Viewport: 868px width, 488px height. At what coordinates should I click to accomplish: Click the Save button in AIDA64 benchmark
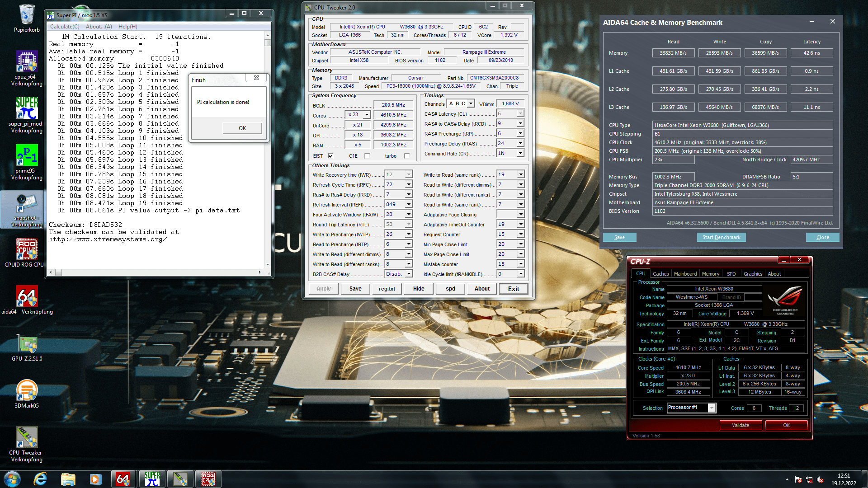click(619, 237)
